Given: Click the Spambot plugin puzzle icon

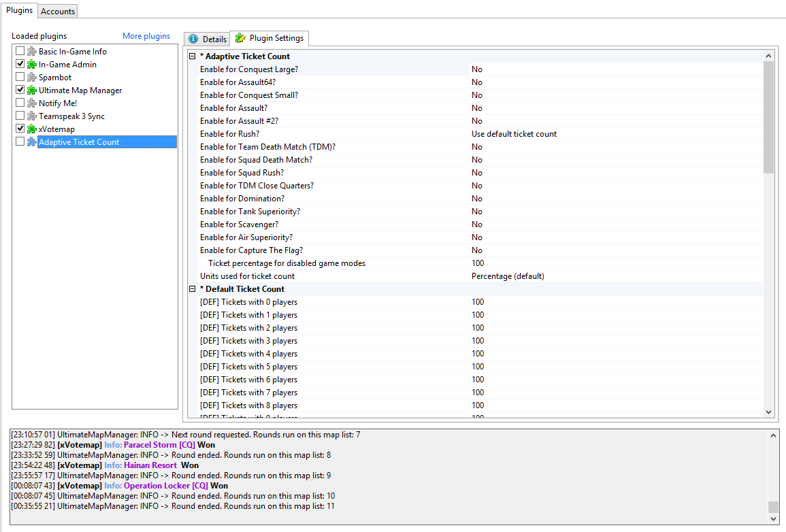Looking at the screenshot, I should coord(31,78).
